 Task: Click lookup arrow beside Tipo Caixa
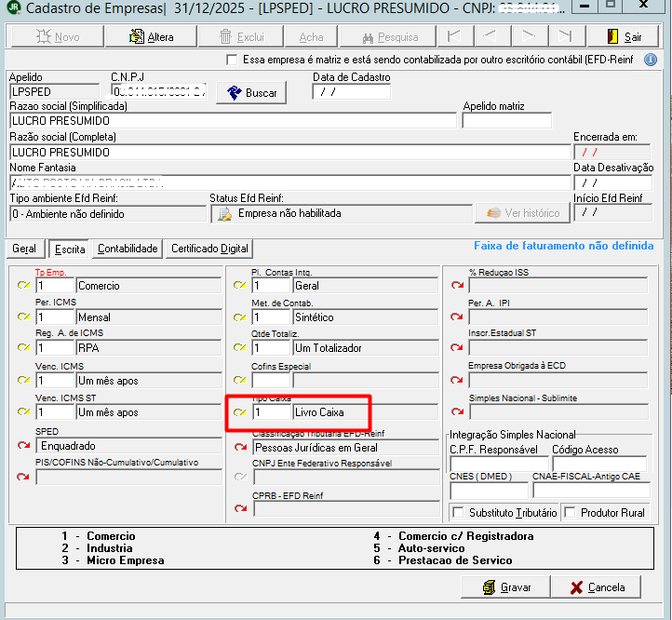click(x=240, y=412)
